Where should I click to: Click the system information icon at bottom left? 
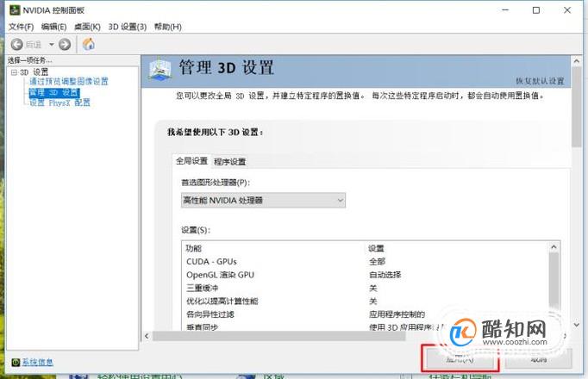16,362
